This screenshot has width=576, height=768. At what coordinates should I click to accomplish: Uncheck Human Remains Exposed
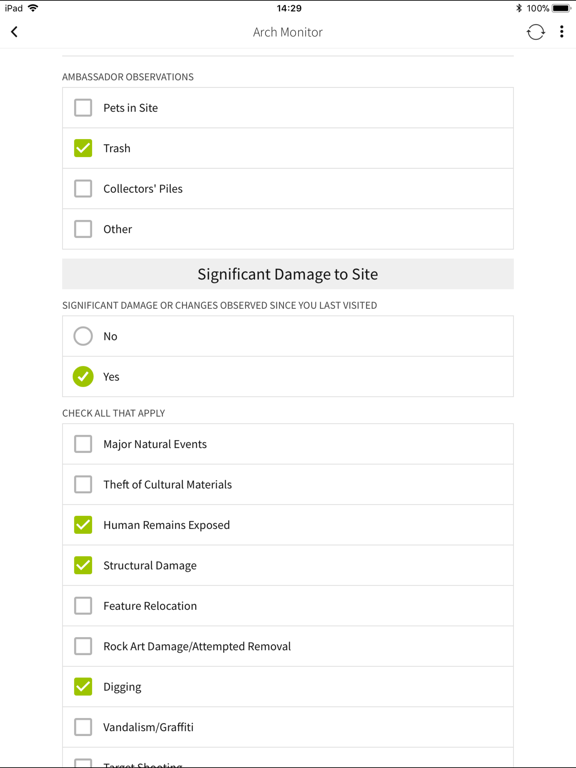coord(83,525)
